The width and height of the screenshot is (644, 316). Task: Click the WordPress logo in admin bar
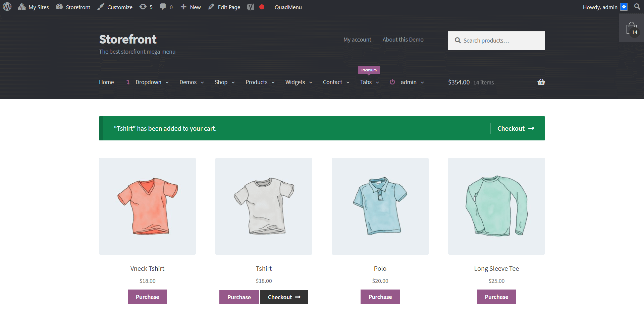(7, 7)
